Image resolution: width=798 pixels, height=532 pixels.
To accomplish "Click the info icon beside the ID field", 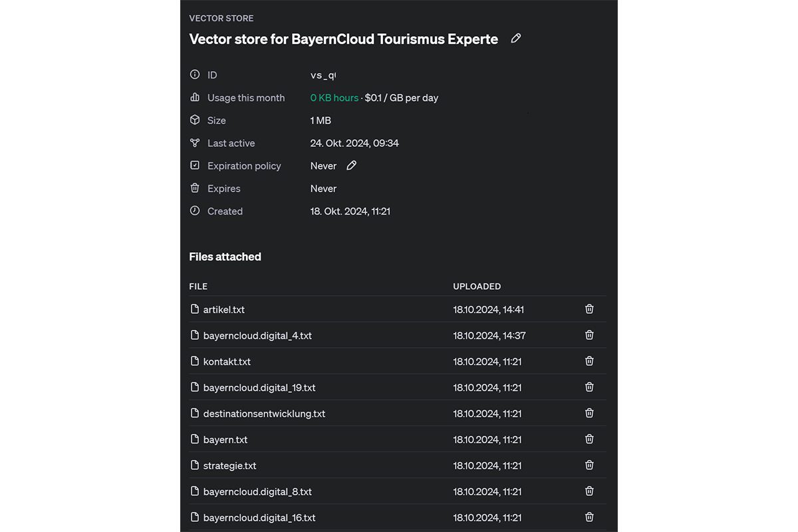I will [x=194, y=74].
